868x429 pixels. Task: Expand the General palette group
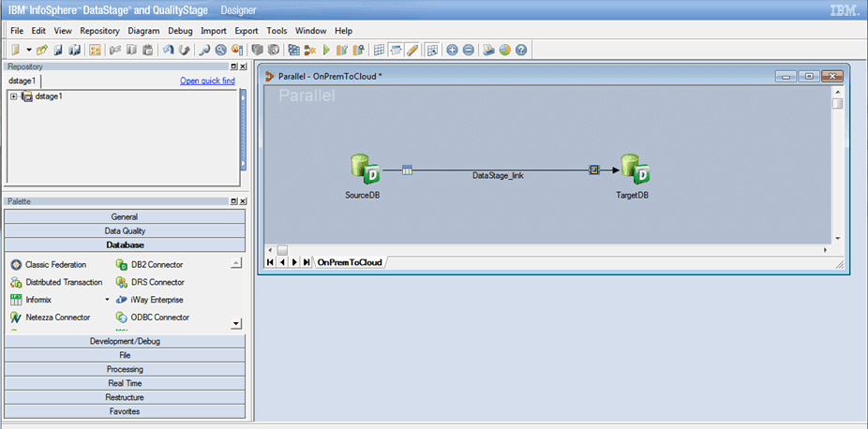point(125,216)
